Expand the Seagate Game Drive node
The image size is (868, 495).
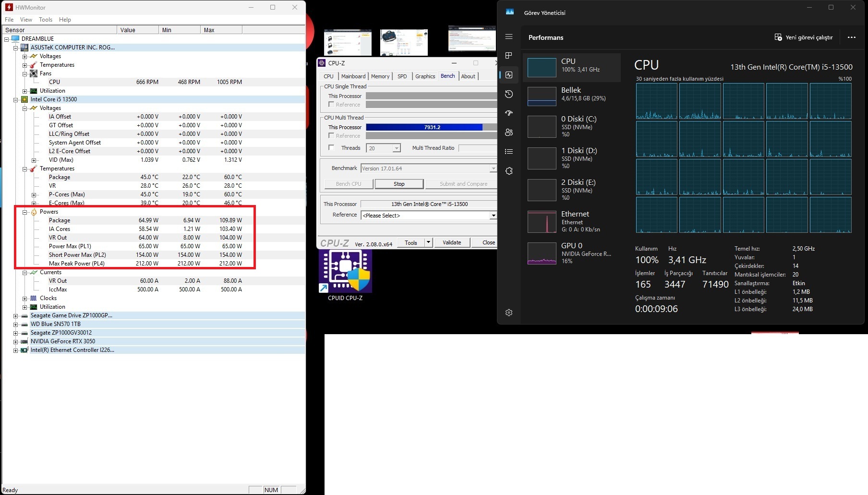tap(15, 315)
